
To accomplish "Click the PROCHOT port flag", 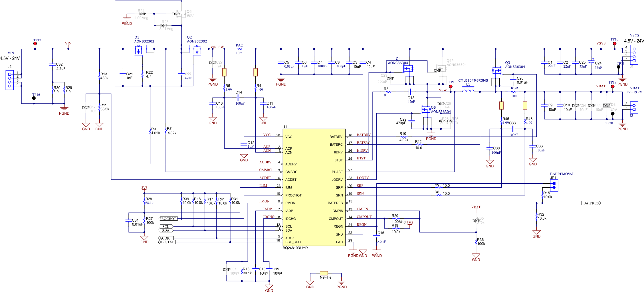I will 168,219.
